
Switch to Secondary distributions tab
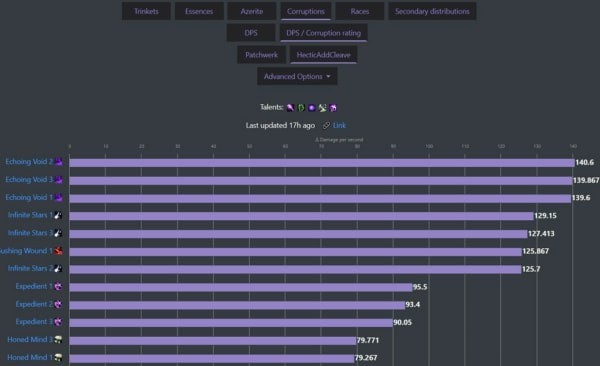[432, 11]
